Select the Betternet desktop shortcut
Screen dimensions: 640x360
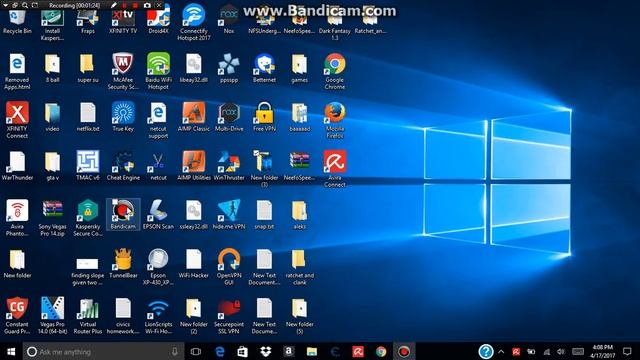coord(264,68)
